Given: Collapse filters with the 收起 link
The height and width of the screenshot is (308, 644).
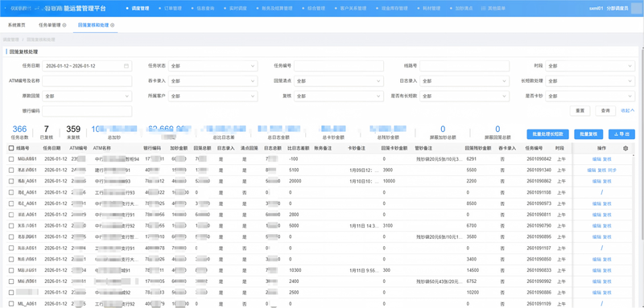Looking at the screenshot, I should pyautogui.click(x=628, y=111).
